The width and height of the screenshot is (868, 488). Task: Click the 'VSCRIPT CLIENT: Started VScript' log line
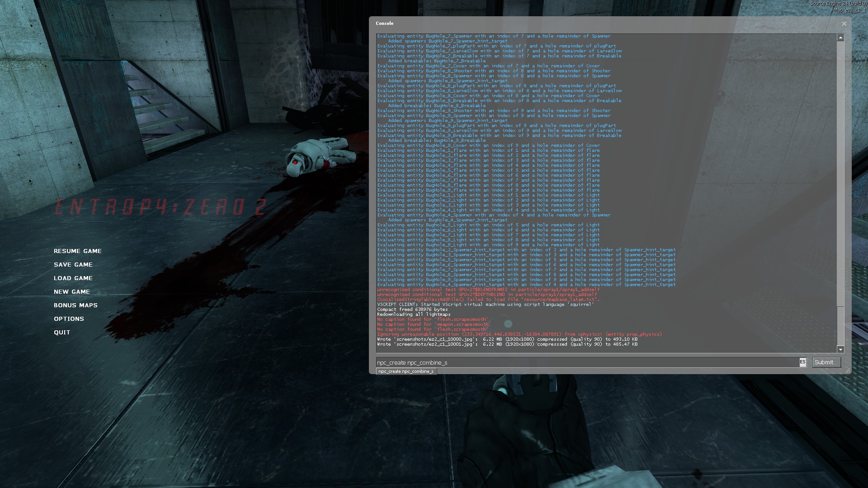click(x=485, y=305)
